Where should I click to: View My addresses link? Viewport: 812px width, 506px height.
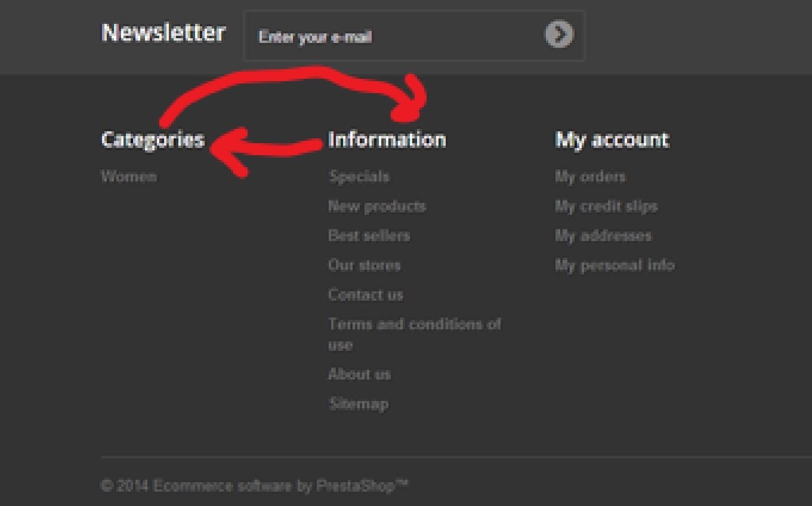(603, 236)
